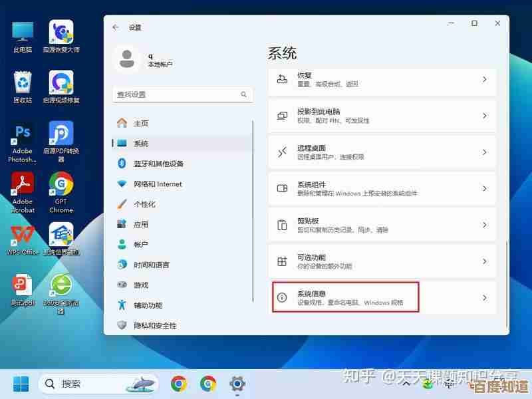
Task: Open 个性化 from the sidebar
Action: tap(144, 204)
